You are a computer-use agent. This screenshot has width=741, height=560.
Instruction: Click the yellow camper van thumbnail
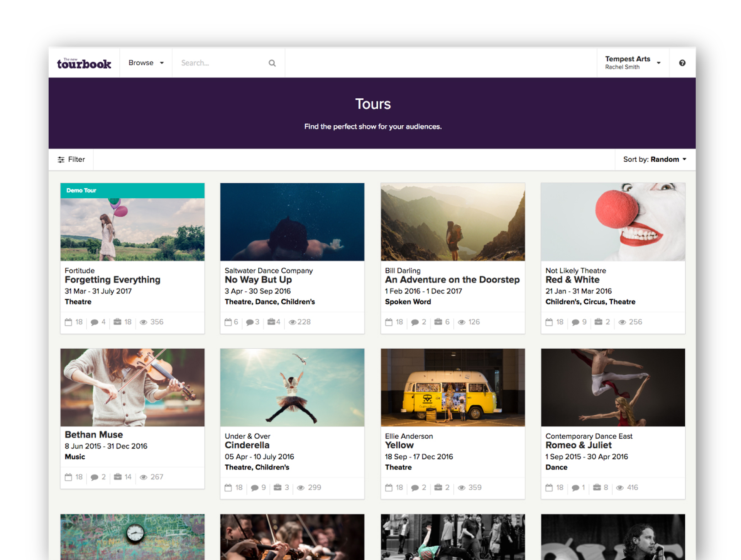pyautogui.click(x=453, y=388)
